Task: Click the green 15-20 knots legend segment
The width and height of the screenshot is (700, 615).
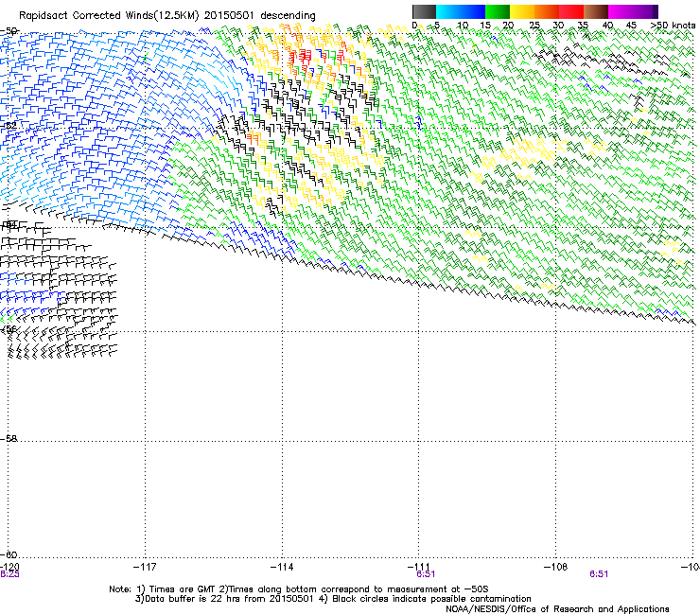Action: [x=498, y=11]
